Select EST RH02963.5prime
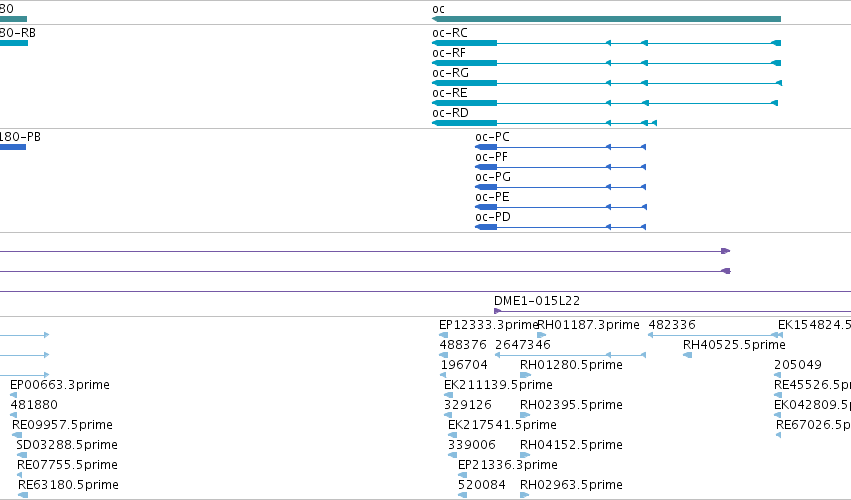This screenshot has height=500, width=851. coord(571,485)
